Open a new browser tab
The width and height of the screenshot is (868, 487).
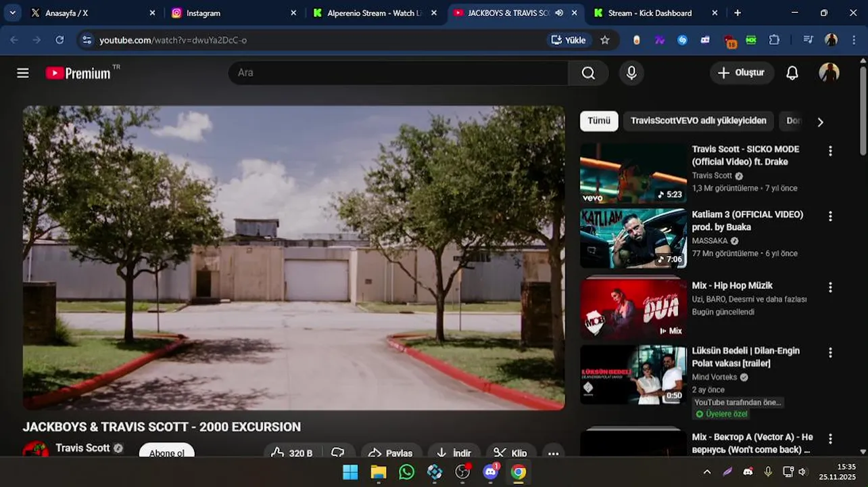point(738,13)
